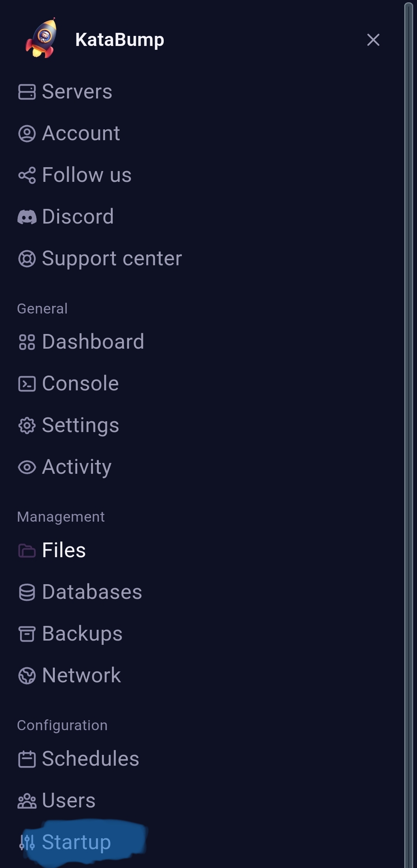Open the Databases section
The width and height of the screenshot is (417, 868).
point(80,592)
